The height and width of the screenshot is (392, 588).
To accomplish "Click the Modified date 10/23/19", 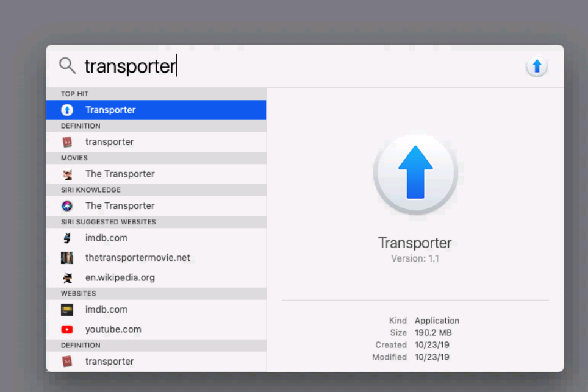I will 432,357.
